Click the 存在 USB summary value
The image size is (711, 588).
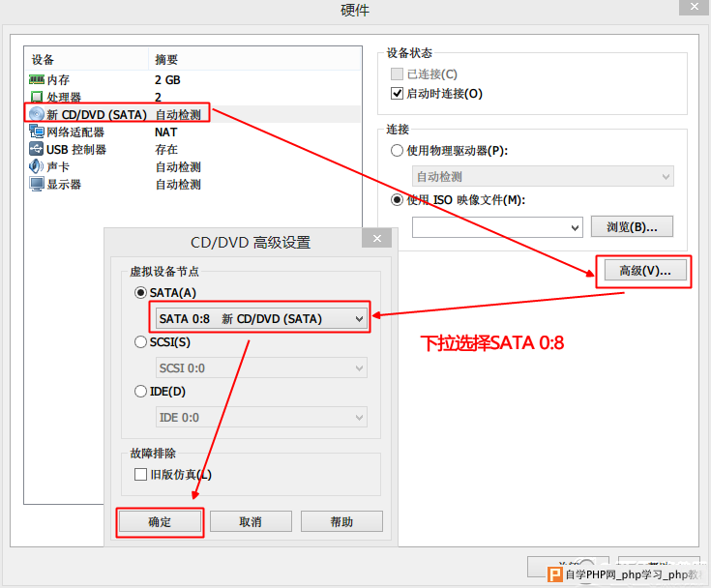click(166, 150)
